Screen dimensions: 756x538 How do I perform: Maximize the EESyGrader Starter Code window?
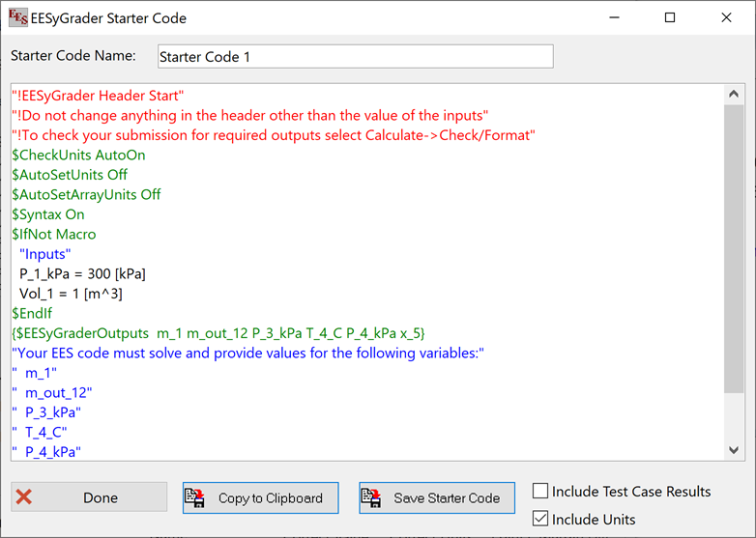(670, 17)
